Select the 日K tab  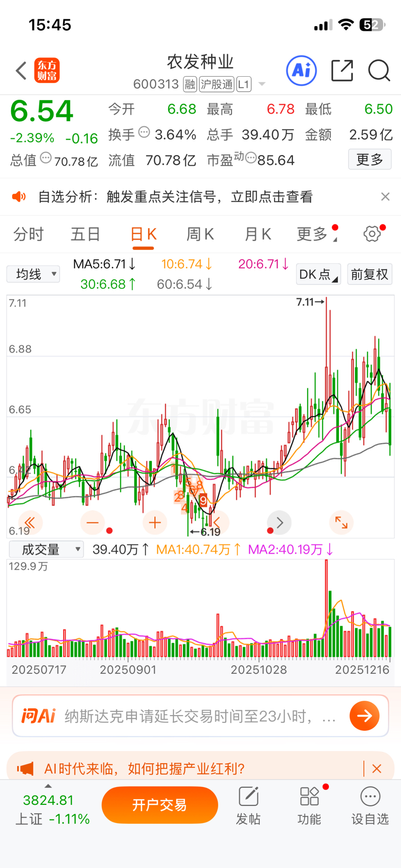(143, 234)
